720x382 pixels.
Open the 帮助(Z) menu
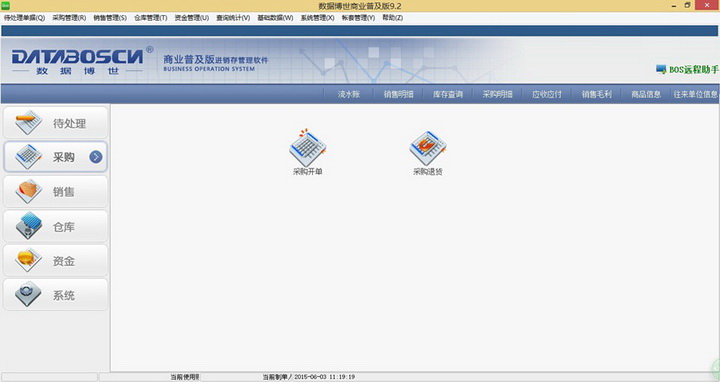tap(393, 18)
